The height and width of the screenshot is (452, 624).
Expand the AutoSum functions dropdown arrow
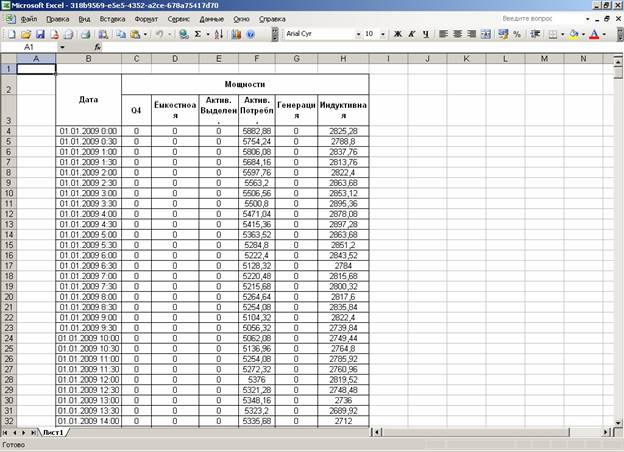click(208, 34)
